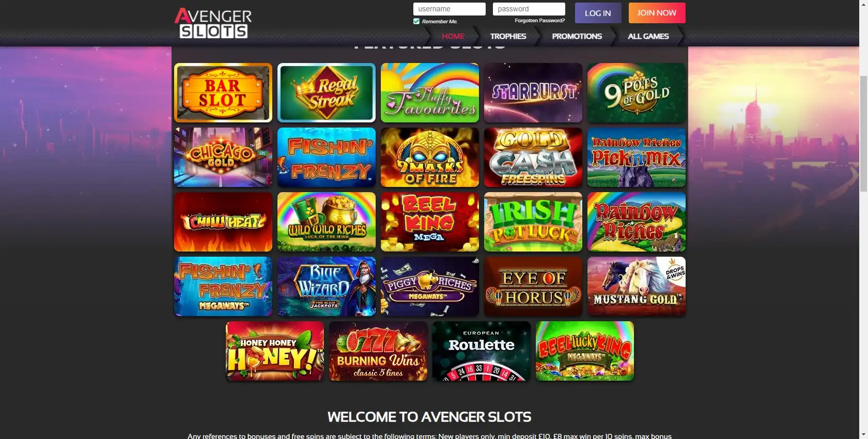This screenshot has width=868, height=439.
Task: Toggle the Remember Me checkbox
Action: [x=416, y=21]
